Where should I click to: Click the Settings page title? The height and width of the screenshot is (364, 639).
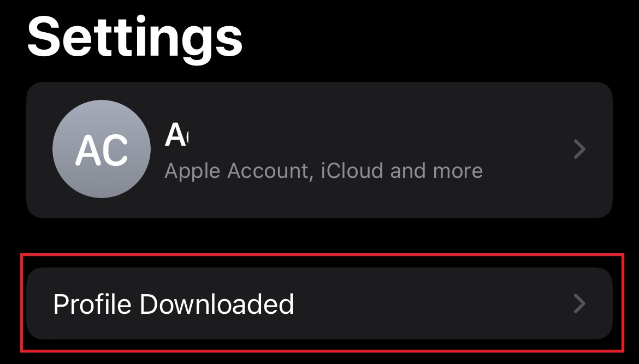point(134,37)
